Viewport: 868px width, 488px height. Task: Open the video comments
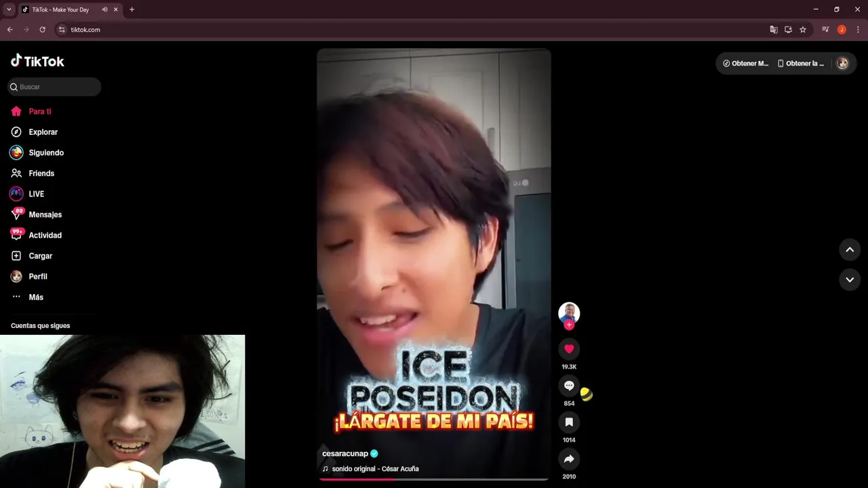click(569, 386)
